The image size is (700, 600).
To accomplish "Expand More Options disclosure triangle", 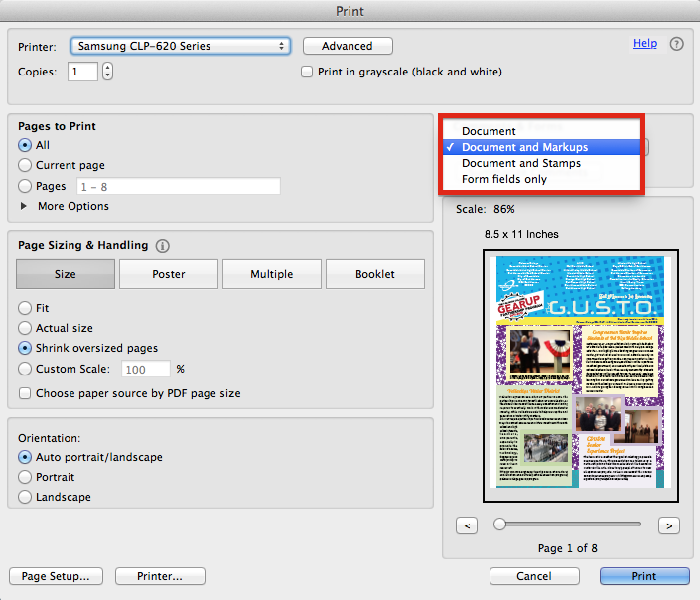I will point(25,206).
